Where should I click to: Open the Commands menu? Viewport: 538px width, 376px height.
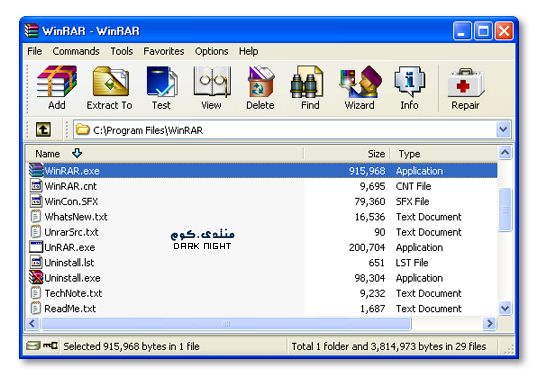coord(76,51)
